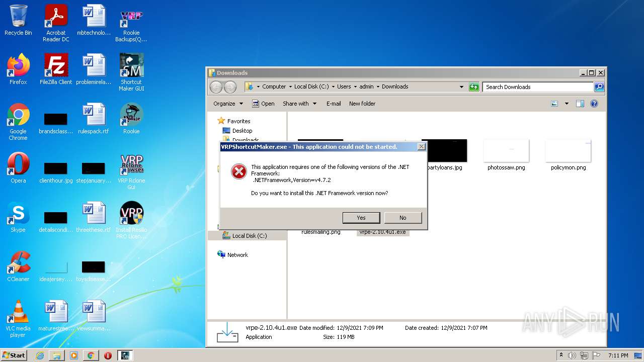Select Favorites in navigation pane
Viewport: 644px width, 362px height.
[234, 121]
